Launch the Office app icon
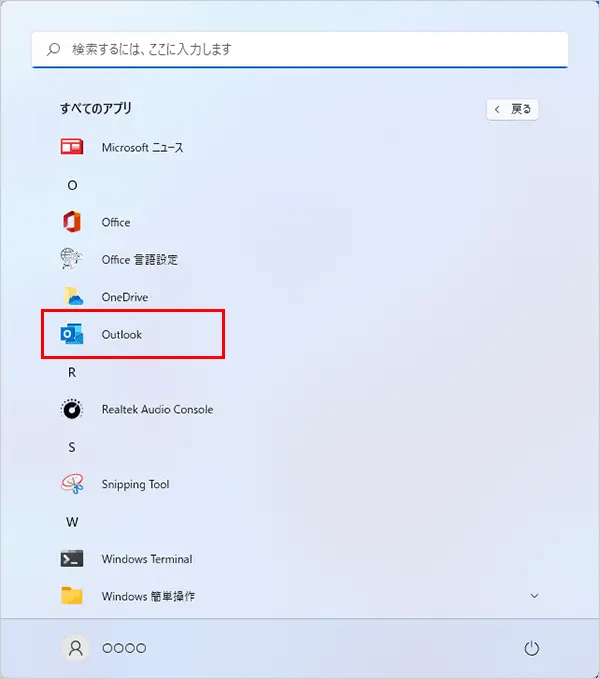600x679 pixels. click(72, 222)
